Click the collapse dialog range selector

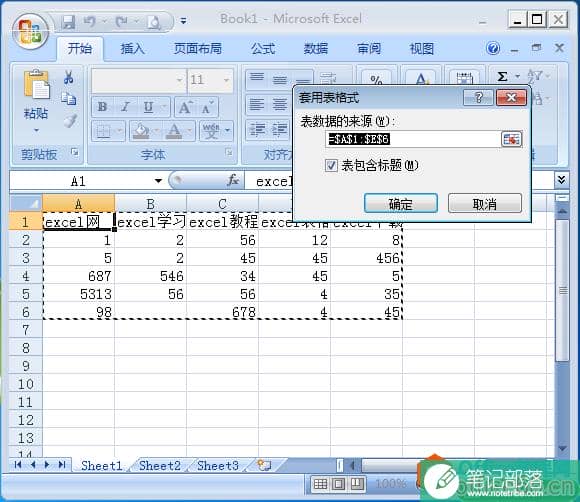(x=512, y=139)
